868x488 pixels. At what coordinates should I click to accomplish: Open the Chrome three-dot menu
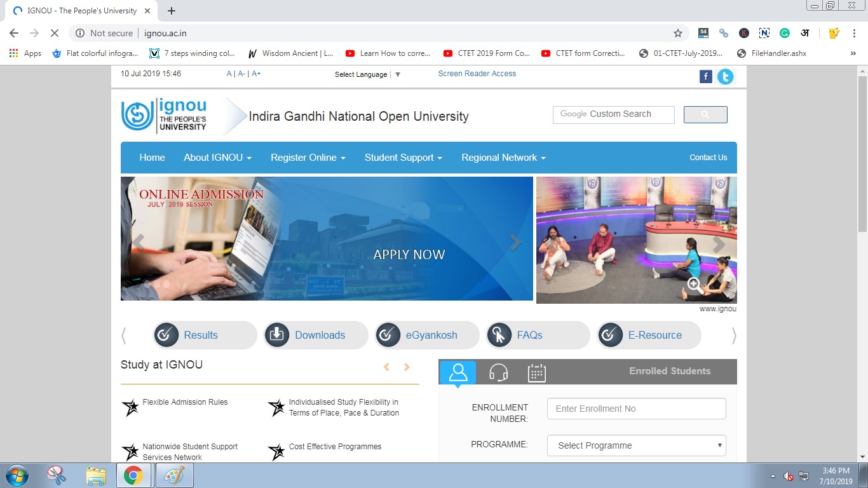pos(853,33)
